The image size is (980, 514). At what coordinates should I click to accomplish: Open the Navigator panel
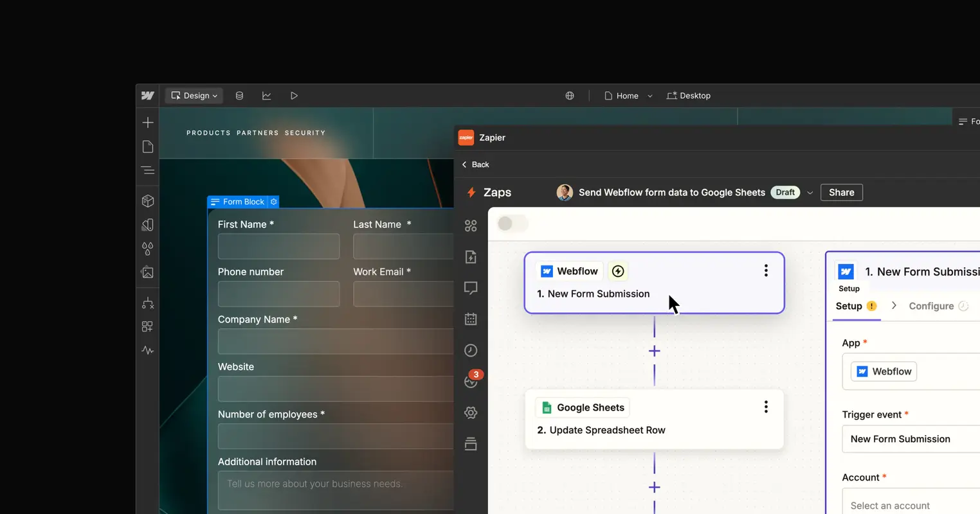point(147,170)
